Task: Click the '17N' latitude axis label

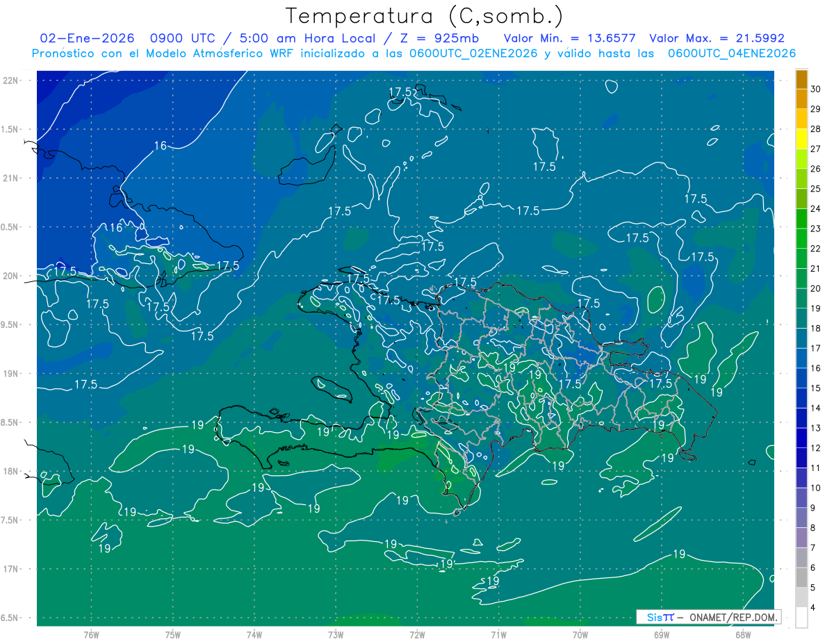Action: [x=12, y=569]
